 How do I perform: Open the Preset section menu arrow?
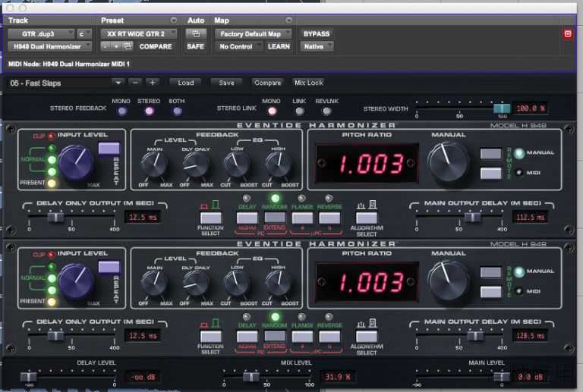click(174, 20)
